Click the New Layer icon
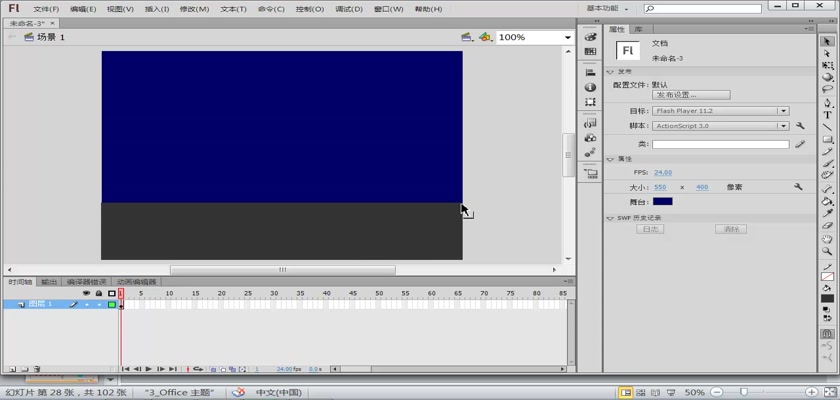 [12, 369]
